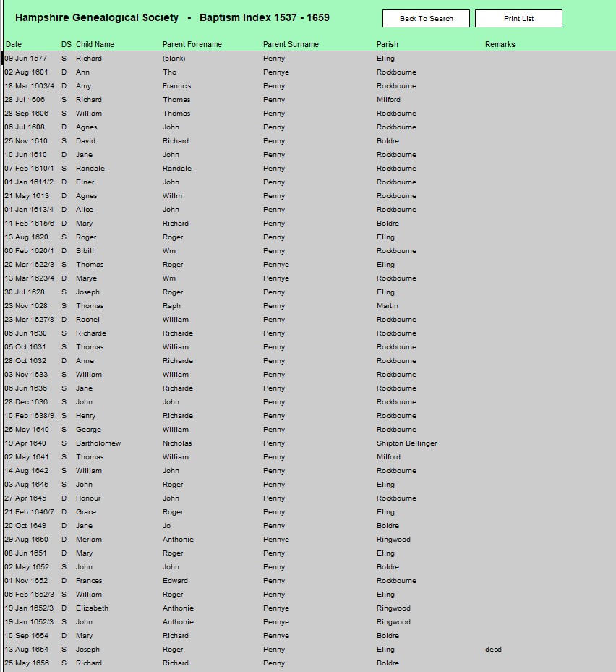Image resolution: width=616 pixels, height=672 pixels.
Task: Click the Date column header
Action: pos(14,45)
